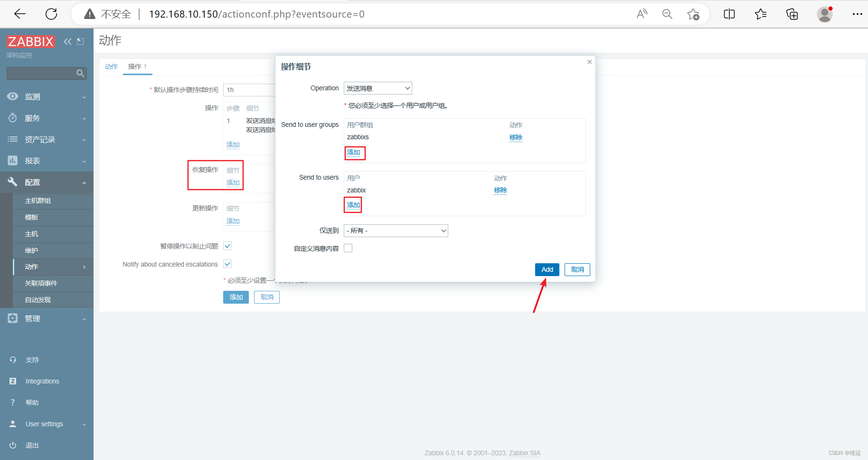Expand the 服务 sidebar menu
868x460 pixels.
pos(47,118)
